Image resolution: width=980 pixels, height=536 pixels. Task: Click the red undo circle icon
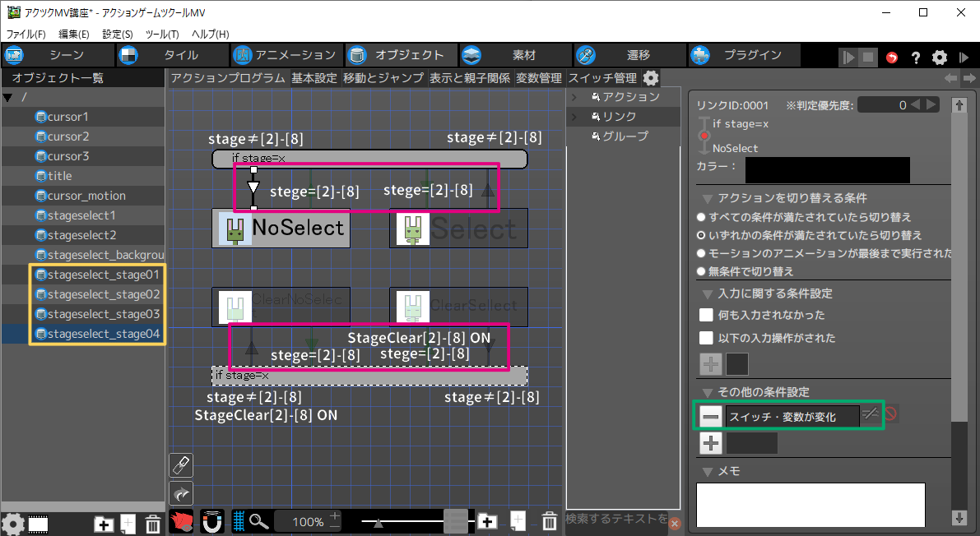click(892, 58)
